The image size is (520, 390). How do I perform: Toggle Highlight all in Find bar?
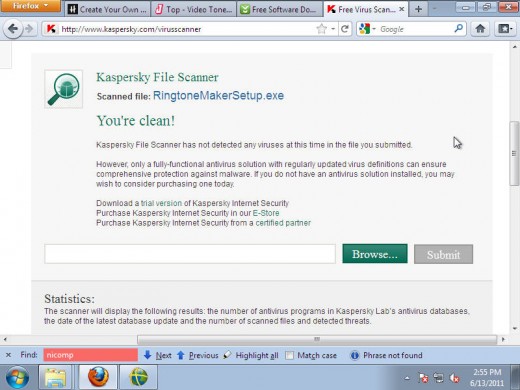[251, 355]
